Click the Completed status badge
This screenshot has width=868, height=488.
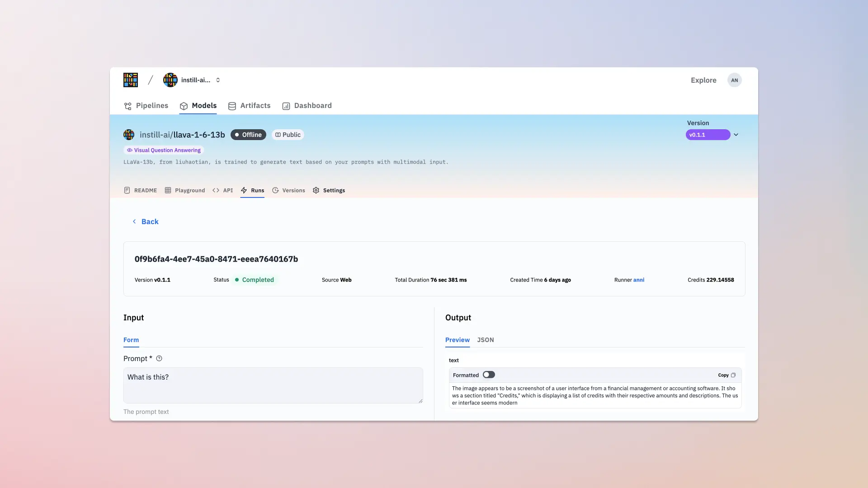click(x=254, y=280)
